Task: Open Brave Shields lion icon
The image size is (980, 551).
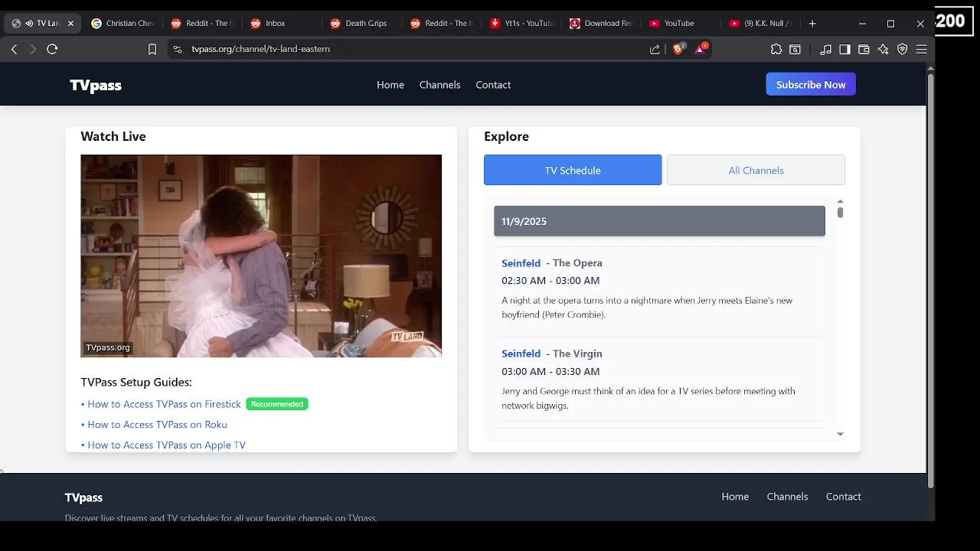Action: pyautogui.click(x=678, y=49)
